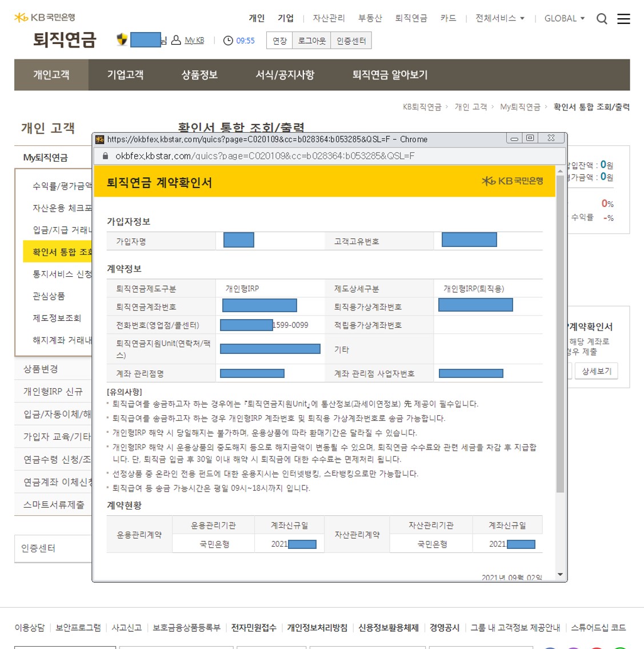This screenshot has height=649, width=644.
Task: Click the session timer clock icon
Action: pos(228,41)
